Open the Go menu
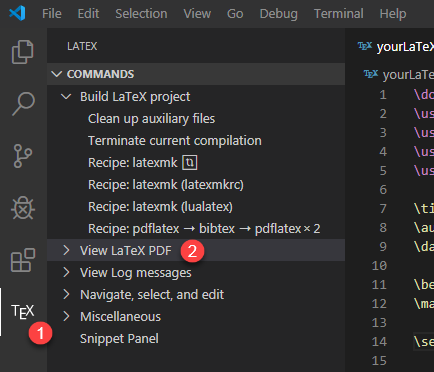The height and width of the screenshot is (372, 434). tap(235, 14)
